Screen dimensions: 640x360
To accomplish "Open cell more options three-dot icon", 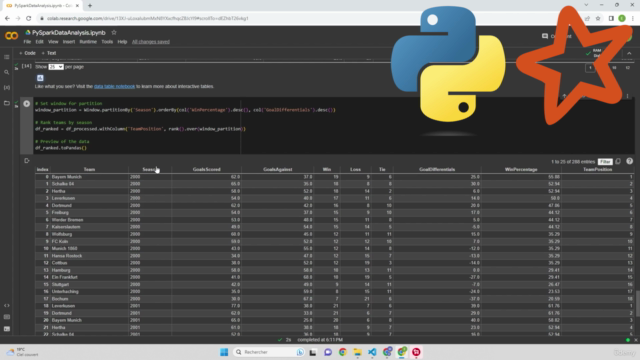I will pos(627,96).
